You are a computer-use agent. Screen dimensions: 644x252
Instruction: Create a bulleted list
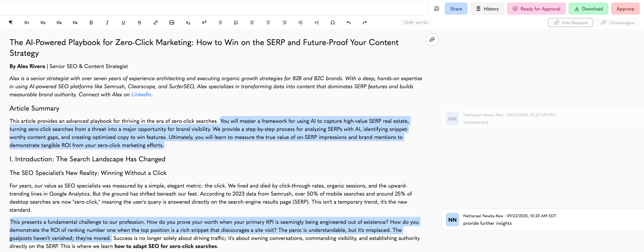[220, 23]
